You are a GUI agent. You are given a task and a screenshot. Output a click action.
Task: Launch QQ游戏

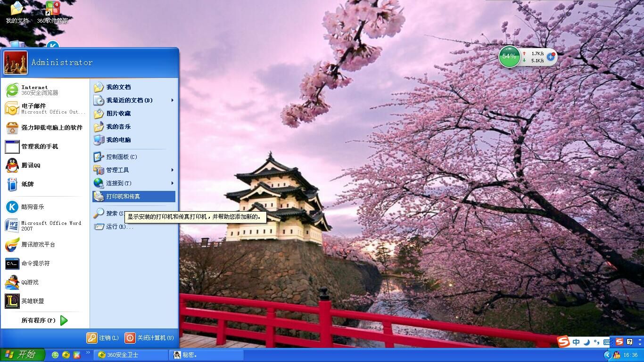(45, 282)
